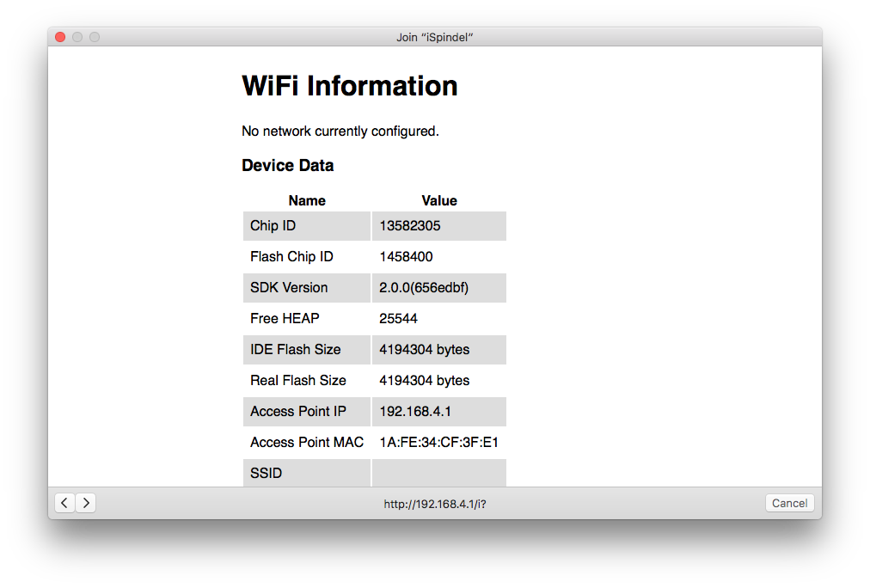The height and width of the screenshot is (588, 870).
Task: Select the Device Data section heading
Action: [x=287, y=165]
